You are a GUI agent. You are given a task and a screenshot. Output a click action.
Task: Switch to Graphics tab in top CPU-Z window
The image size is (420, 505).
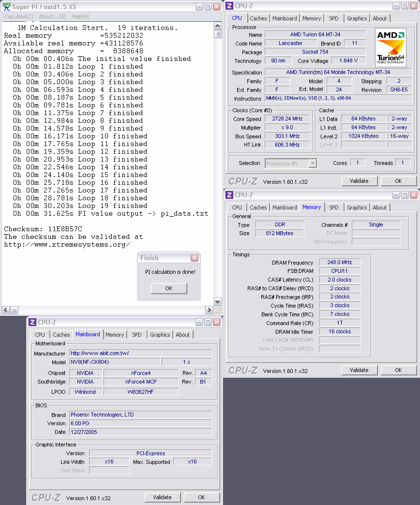(x=357, y=18)
